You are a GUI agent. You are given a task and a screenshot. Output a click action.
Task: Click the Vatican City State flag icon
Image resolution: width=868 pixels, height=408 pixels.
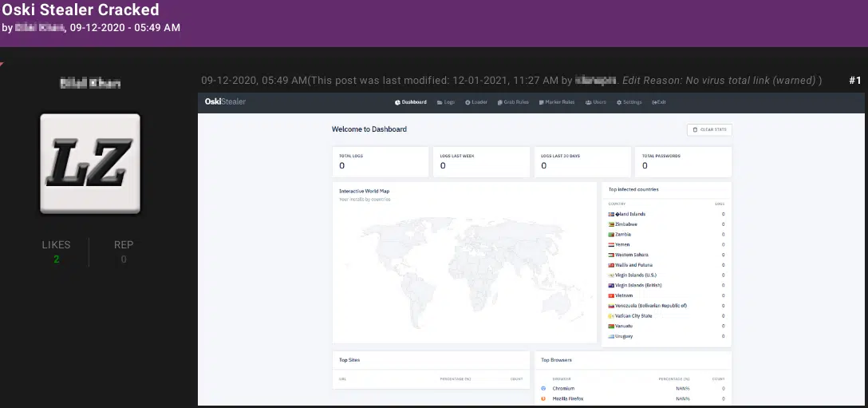tap(611, 316)
